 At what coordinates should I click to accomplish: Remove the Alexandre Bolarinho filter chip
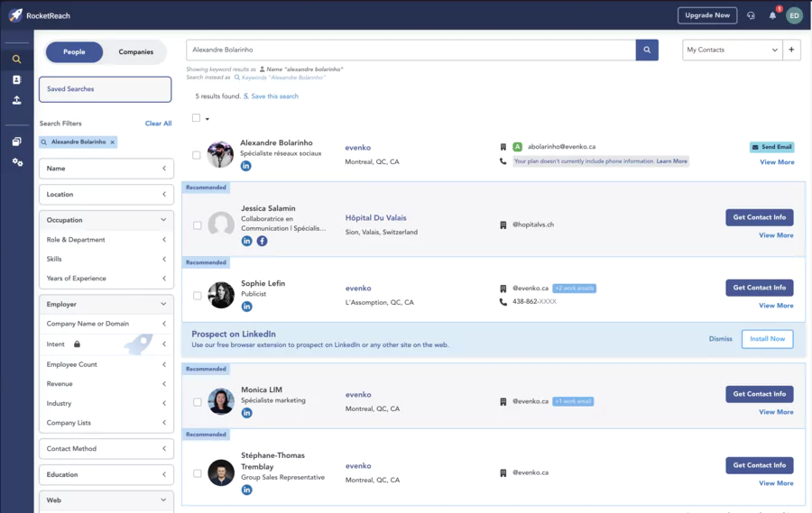(113, 142)
